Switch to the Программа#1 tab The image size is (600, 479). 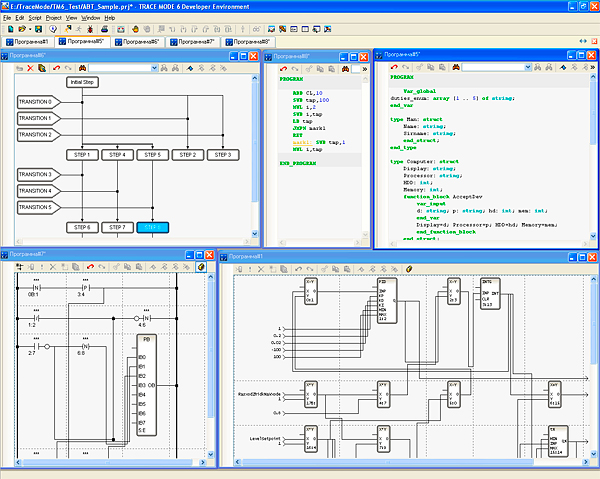pyautogui.click(x=28, y=42)
